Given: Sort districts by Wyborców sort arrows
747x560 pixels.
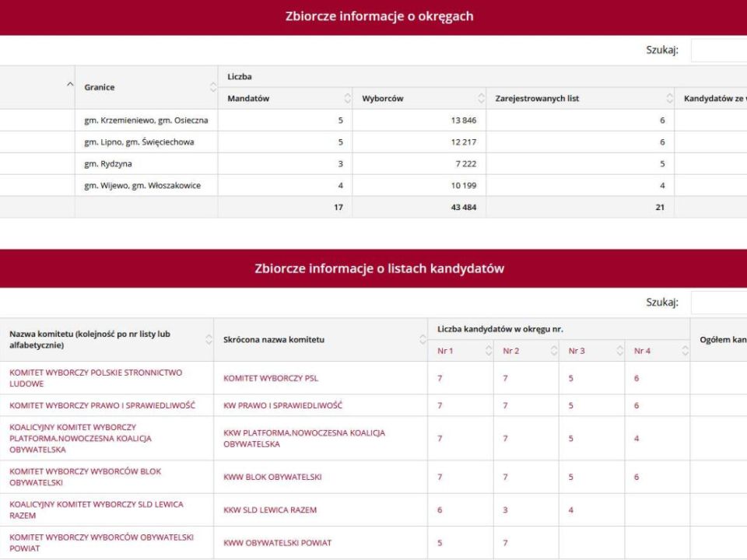Looking at the screenshot, I should (x=481, y=99).
